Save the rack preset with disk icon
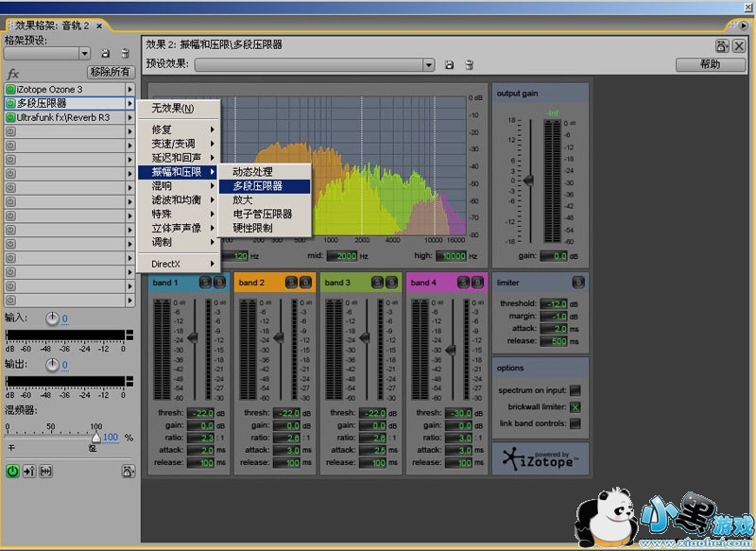This screenshot has width=756, height=551. 104,54
